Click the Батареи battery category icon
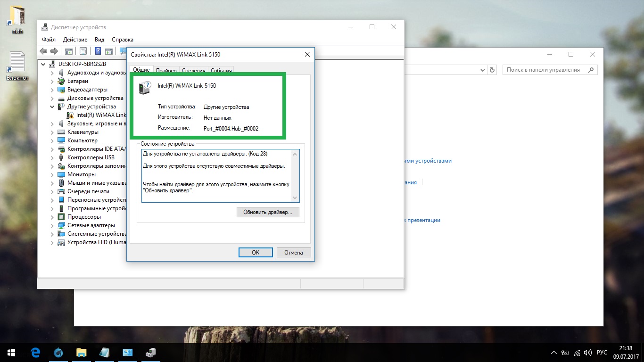644x362 pixels. coord(61,81)
